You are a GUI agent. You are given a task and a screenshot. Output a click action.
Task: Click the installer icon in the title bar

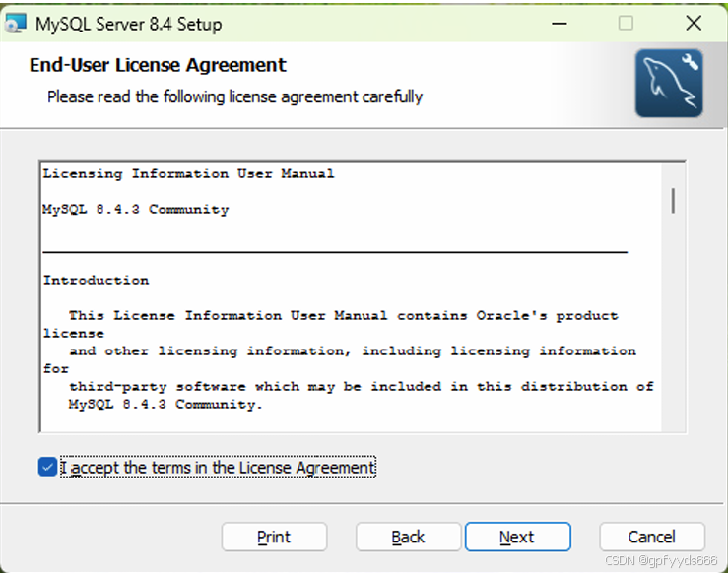point(16,24)
